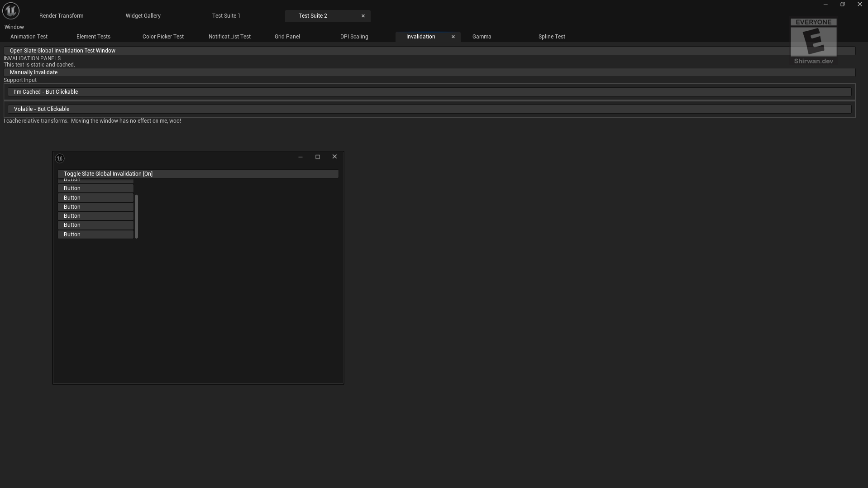Click the I'm Cached - But Clickable button
Image resolution: width=868 pixels, height=488 pixels.
(x=429, y=92)
